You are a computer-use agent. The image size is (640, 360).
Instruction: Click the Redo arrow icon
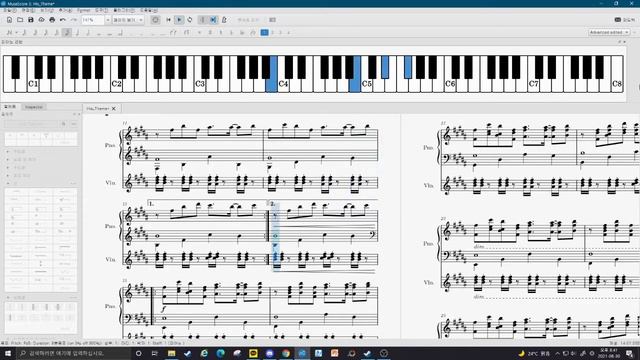[x=73, y=20]
